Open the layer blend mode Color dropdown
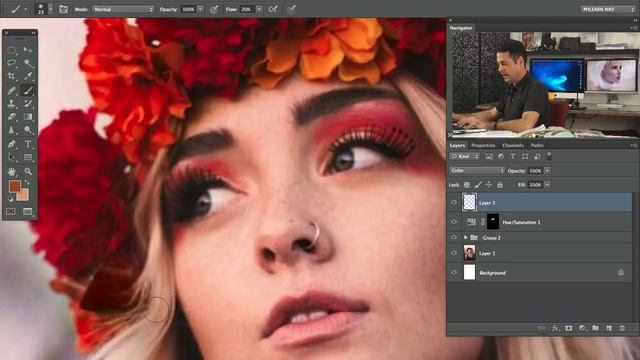 click(477, 170)
